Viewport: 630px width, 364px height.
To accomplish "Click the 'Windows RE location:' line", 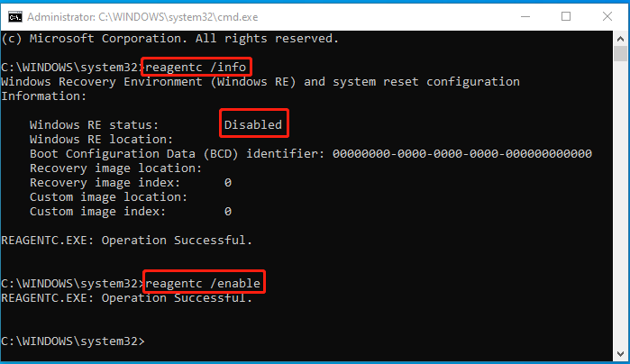I will point(101,140).
